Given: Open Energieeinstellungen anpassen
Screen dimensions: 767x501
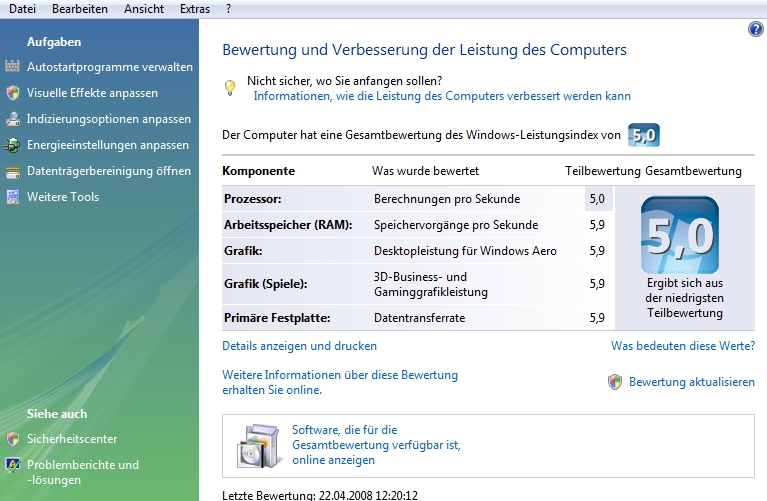Looking at the screenshot, I should coord(108,145).
